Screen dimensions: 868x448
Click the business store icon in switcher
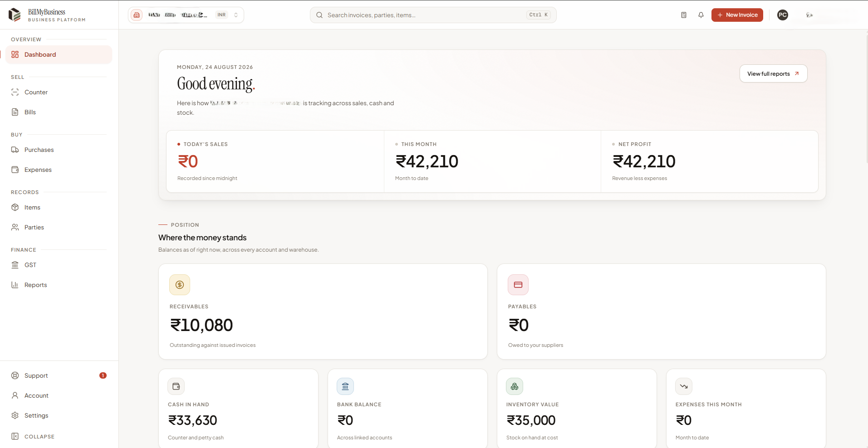pyautogui.click(x=137, y=15)
